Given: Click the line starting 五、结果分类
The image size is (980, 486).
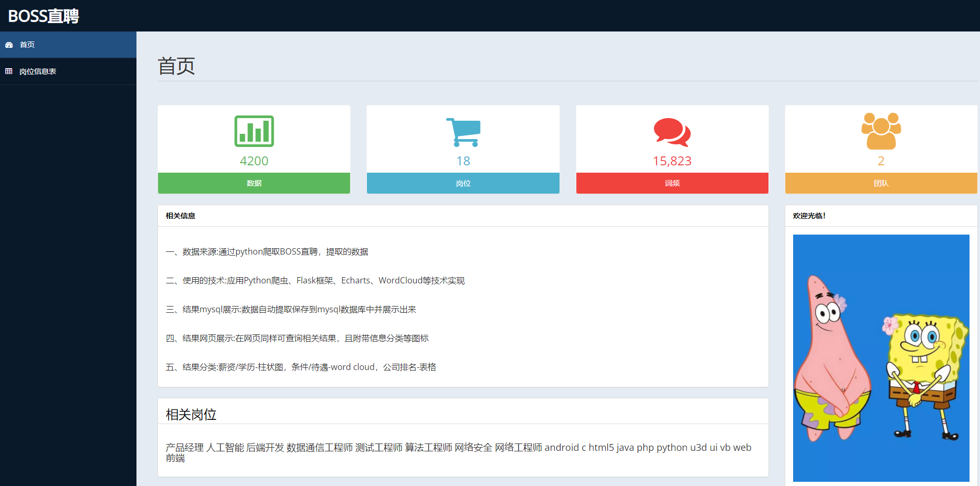Looking at the screenshot, I should click(301, 367).
